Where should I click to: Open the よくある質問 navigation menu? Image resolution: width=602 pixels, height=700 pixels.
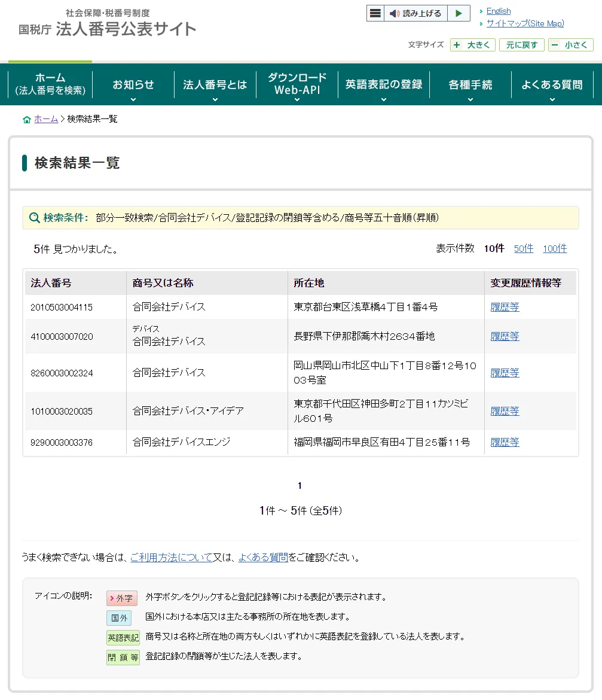pos(551,85)
